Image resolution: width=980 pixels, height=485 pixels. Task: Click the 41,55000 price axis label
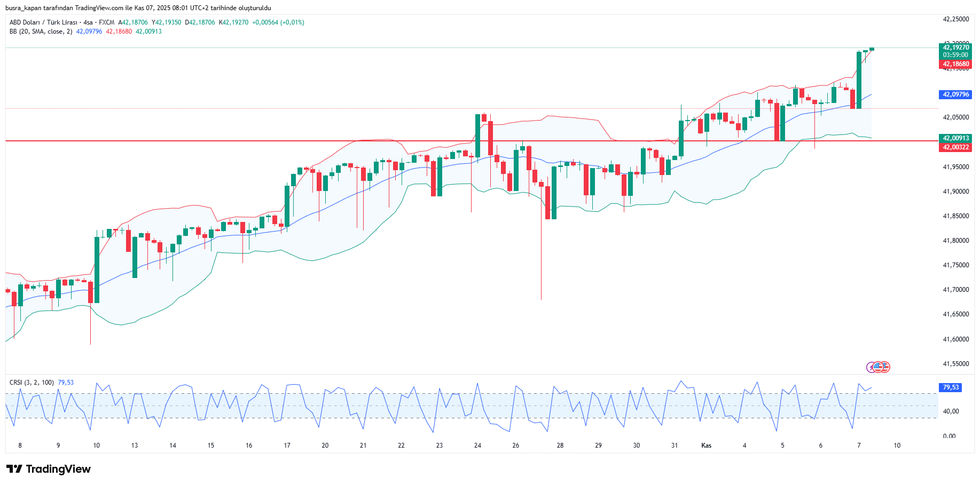pos(955,364)
